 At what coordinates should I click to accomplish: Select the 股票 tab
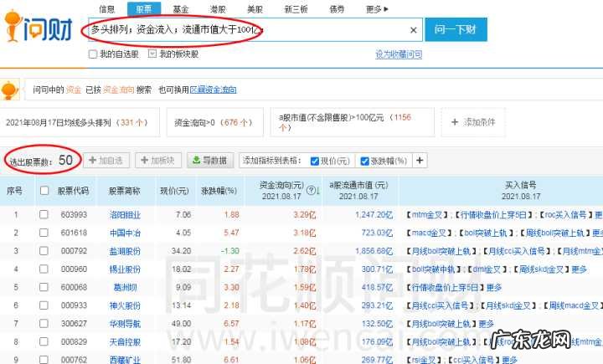point(144,9)
